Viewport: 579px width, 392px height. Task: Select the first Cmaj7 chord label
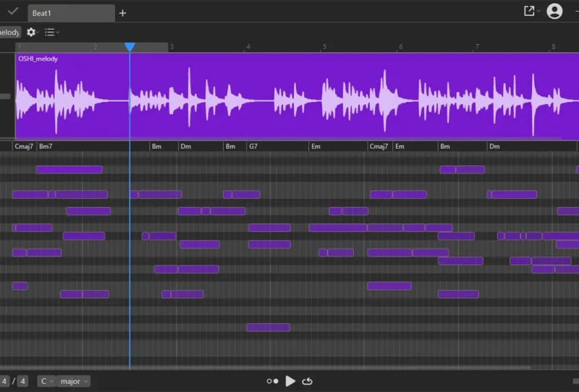[x=24, y=147]
